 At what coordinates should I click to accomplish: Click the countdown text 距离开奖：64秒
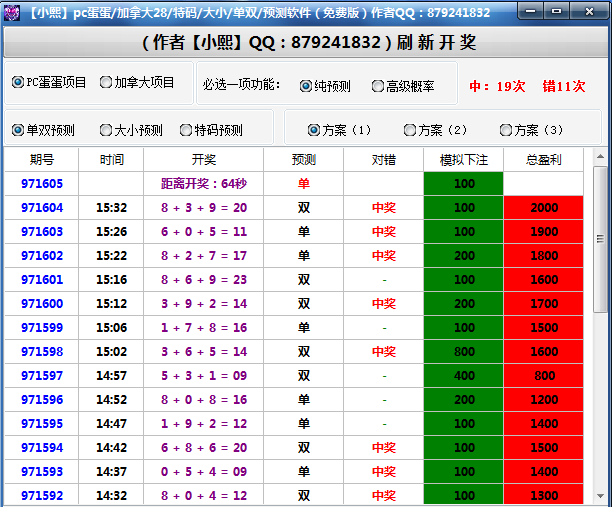pos(204,183)
